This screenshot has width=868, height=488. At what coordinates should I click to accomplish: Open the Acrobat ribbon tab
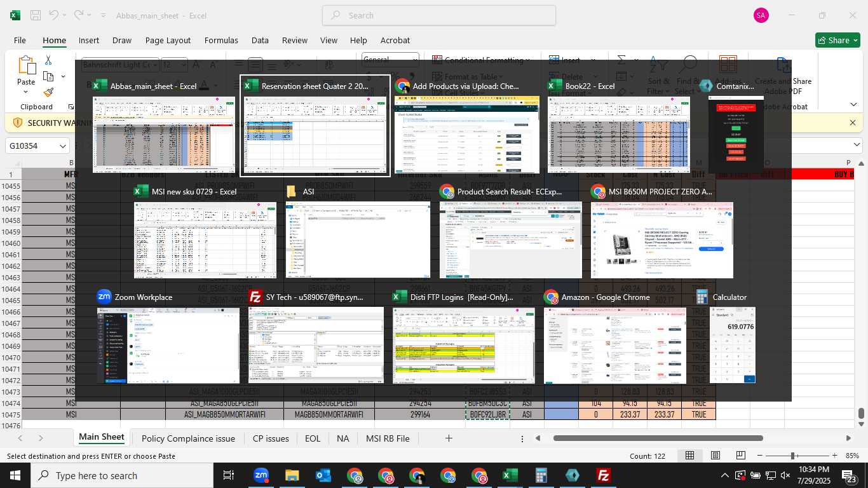coord(395,40)
